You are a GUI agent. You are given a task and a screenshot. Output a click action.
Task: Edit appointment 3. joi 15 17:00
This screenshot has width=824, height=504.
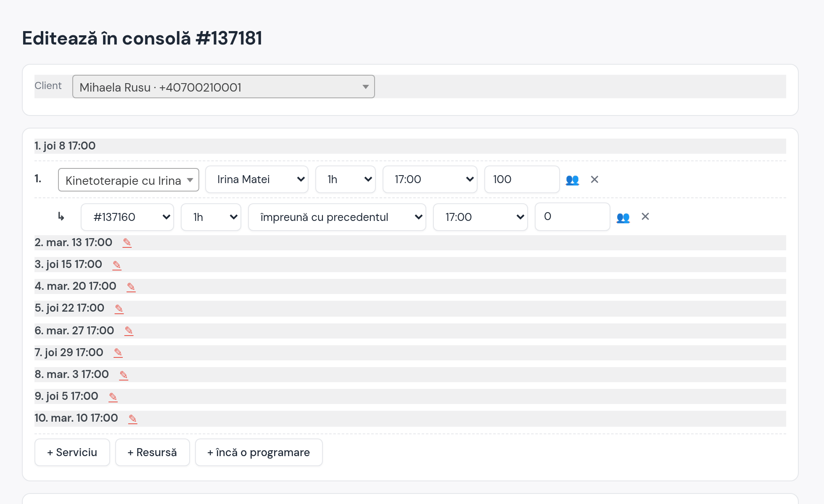pyautogui.click(x=117, y=265)
